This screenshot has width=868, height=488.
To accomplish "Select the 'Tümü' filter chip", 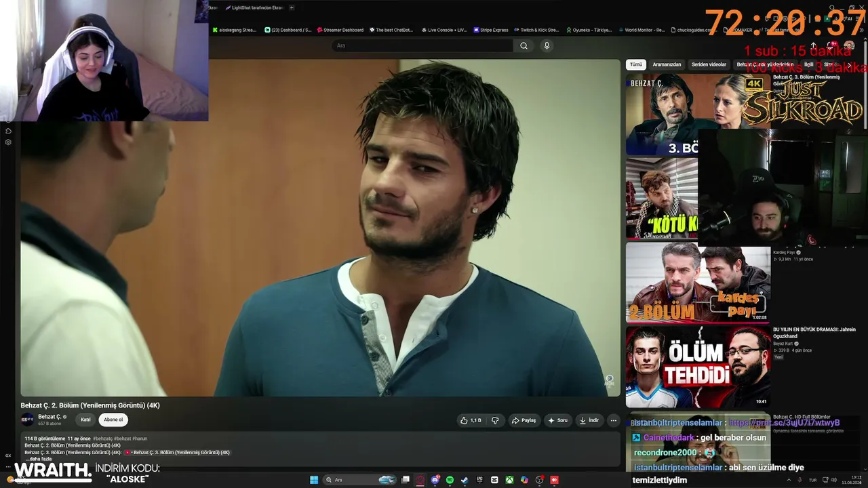I will tap(636, 64).
